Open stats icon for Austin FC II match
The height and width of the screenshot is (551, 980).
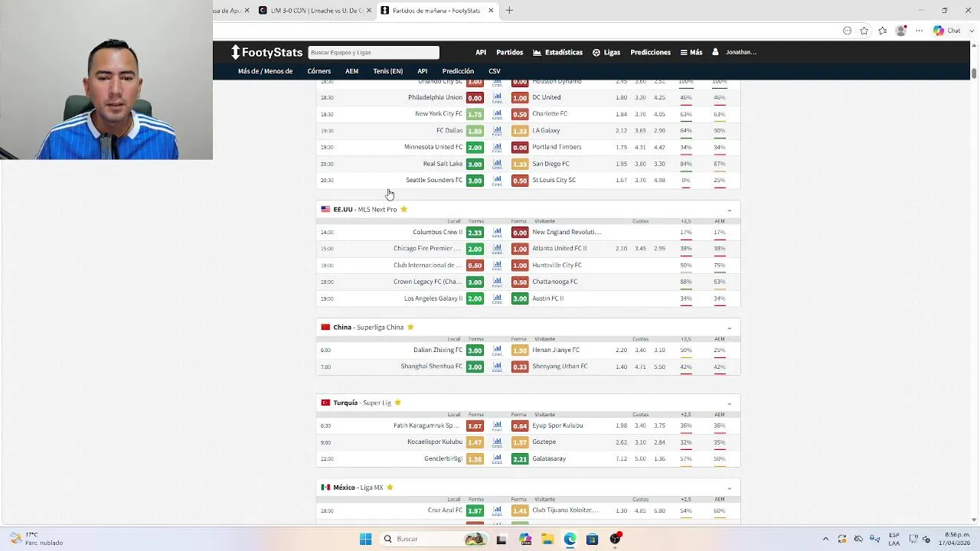497,298
